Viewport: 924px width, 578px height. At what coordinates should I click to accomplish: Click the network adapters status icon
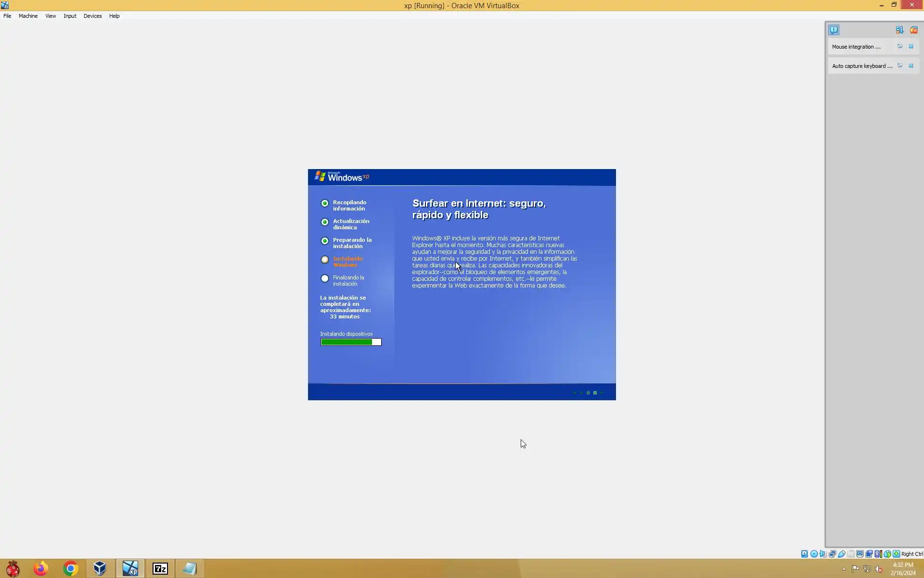point(832,554)
